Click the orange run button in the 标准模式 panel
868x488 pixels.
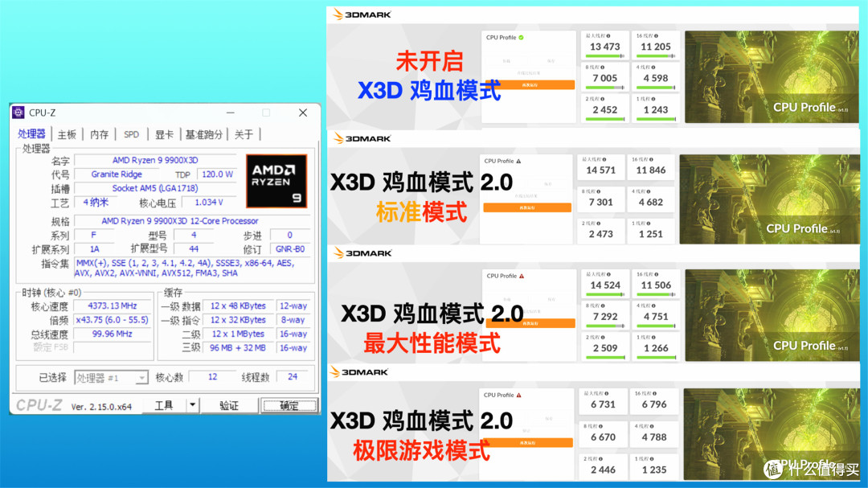click(x=527, y=207)
